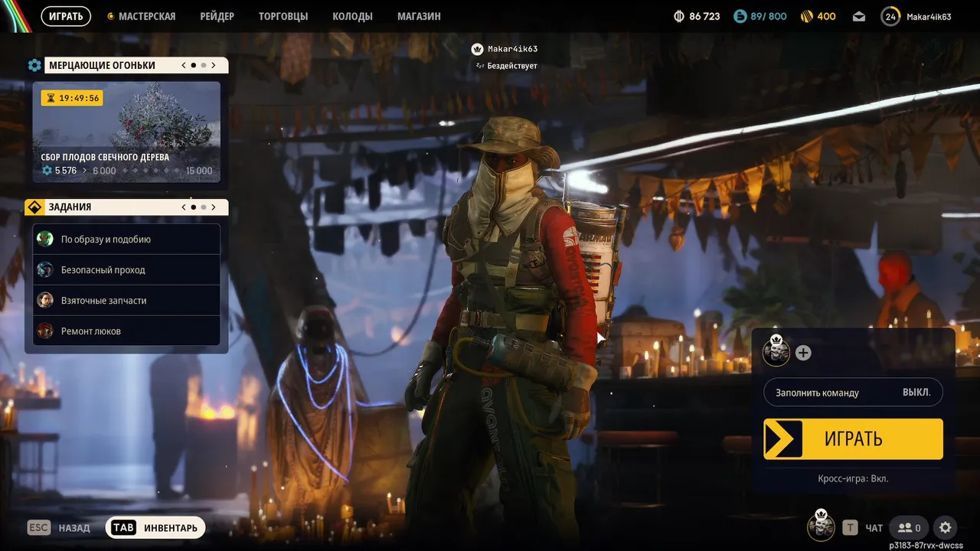Click the party leader avatar in squad panel
The height and width of the screenshot is (551, 980).
coord(776,352)
